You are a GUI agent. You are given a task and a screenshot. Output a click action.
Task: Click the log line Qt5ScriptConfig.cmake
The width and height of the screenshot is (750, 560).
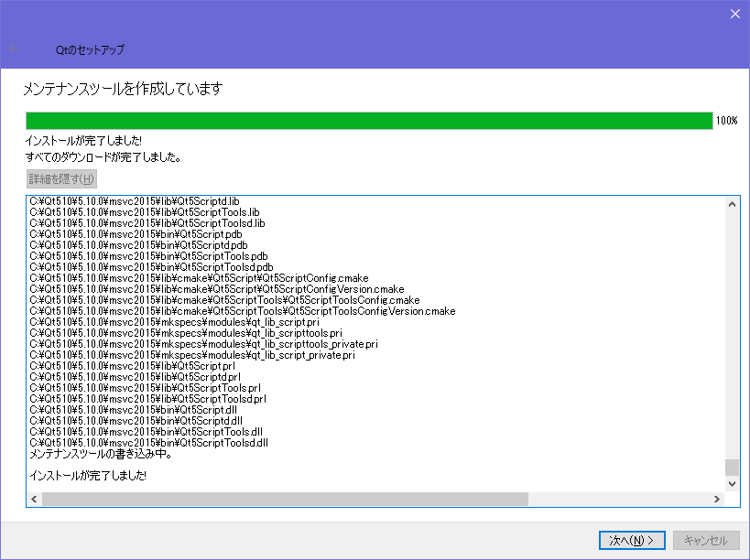[x=199, y=278]
